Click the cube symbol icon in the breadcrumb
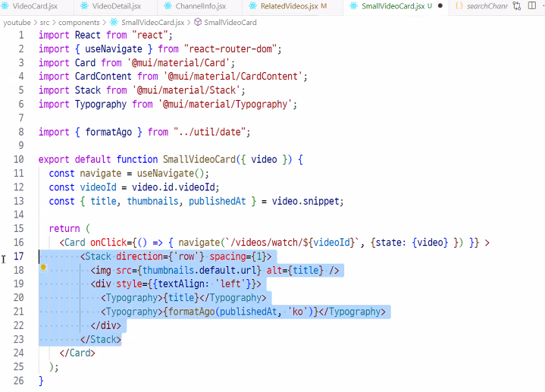This screenshot has width=545, height=392. [198, 22]
